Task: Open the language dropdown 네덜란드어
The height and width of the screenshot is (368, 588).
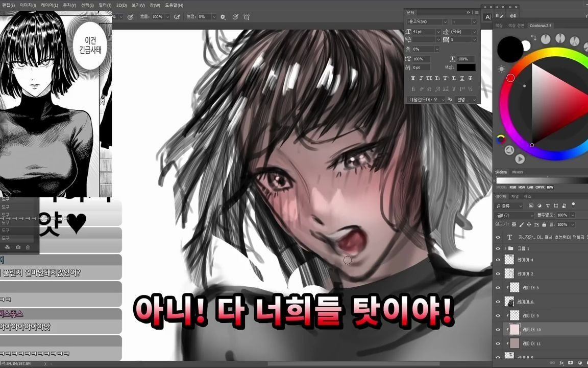Action: point(426,100)
